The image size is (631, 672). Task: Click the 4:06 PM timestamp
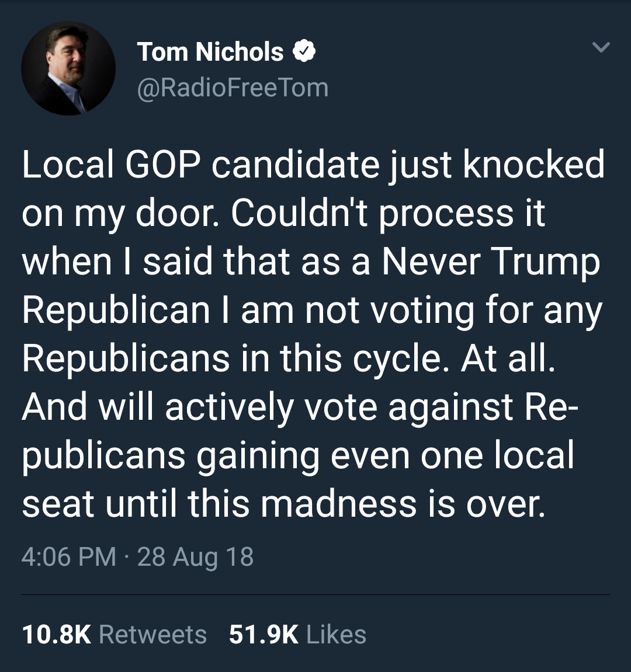pos(68,556)
